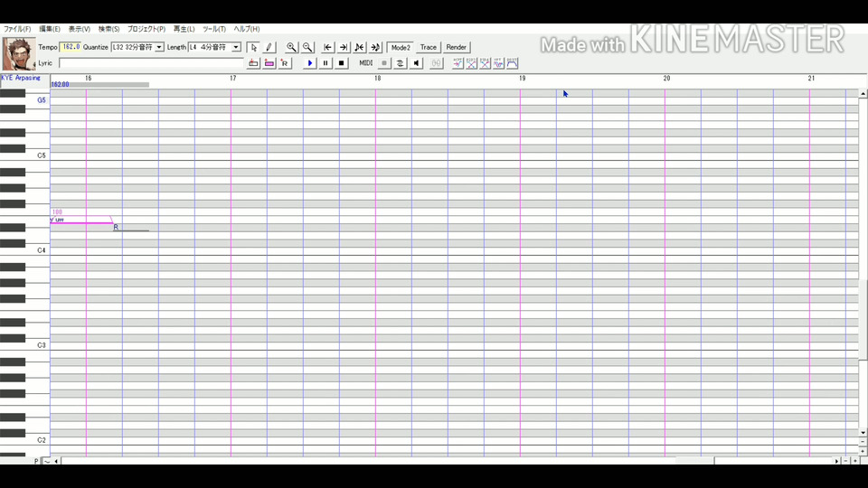This screenshot has height=488, width=868.
Task: Open the ファイル(F) menu
Action: tap(17, 29)
